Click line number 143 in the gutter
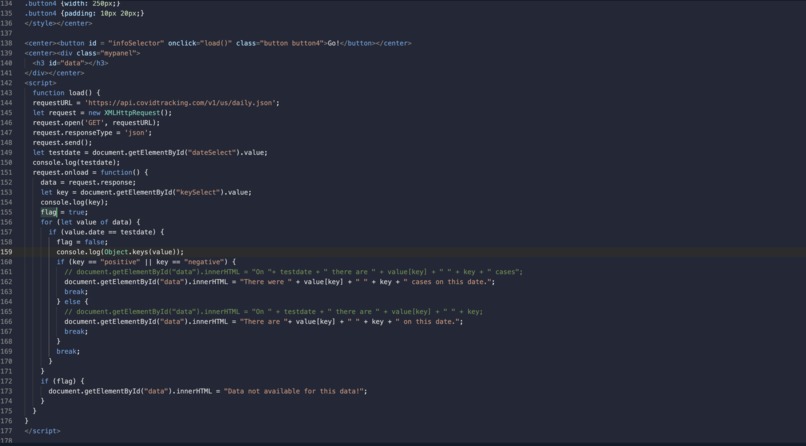Screen dimensions: 806x446 click(6, 93)
